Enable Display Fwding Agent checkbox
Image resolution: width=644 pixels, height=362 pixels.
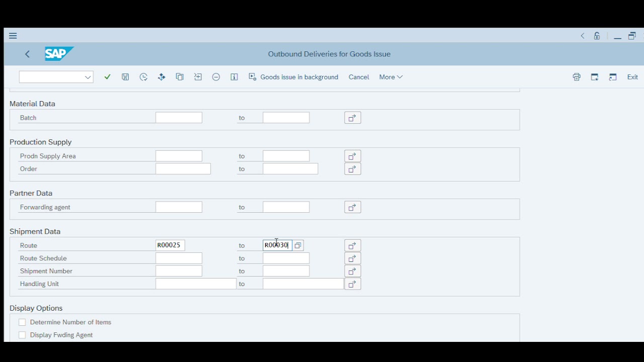pos(22,335)
